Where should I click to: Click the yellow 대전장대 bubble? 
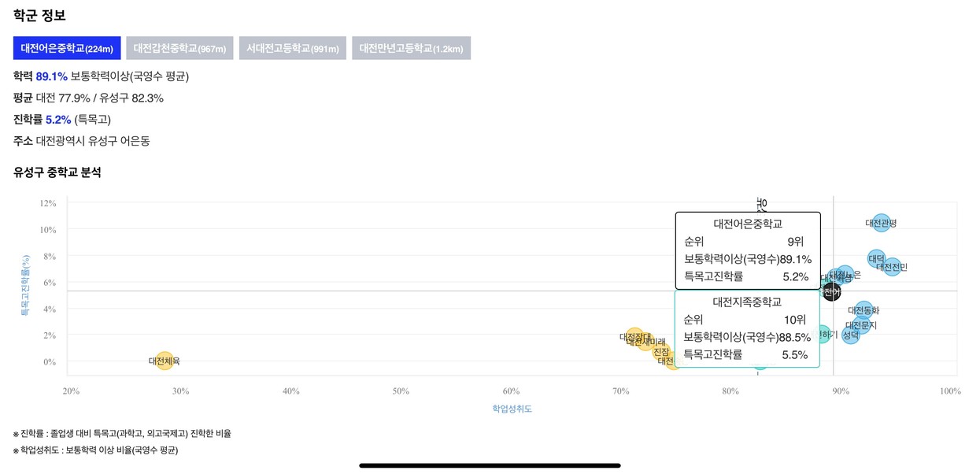pos(635,337)
